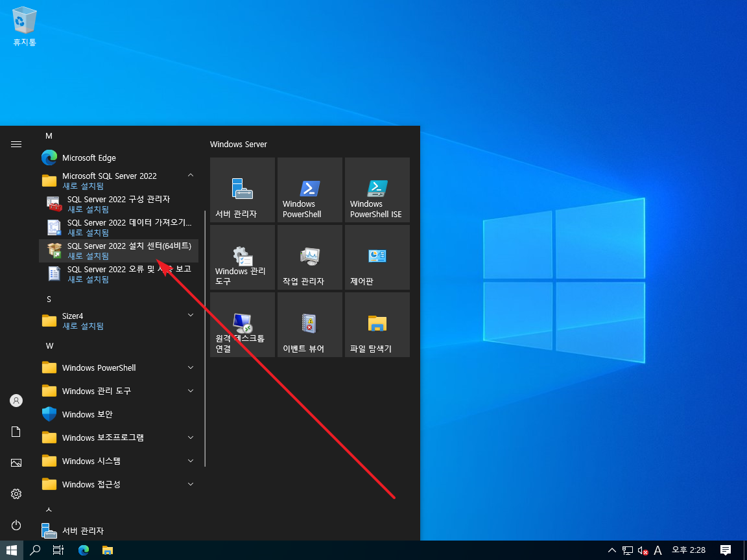Launch Edge from the taskbar
This screenshot has height=560, width=747.
click(x=84, y=550)
